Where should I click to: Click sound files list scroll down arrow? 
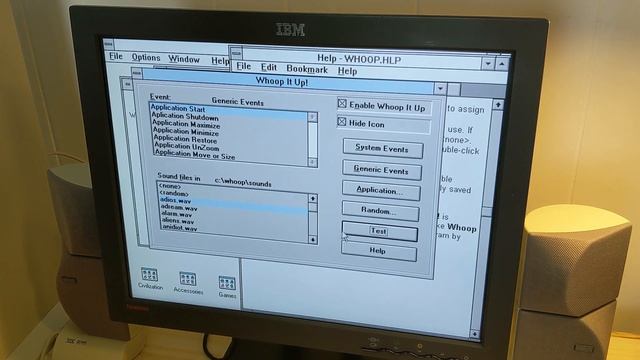point(313,240)
